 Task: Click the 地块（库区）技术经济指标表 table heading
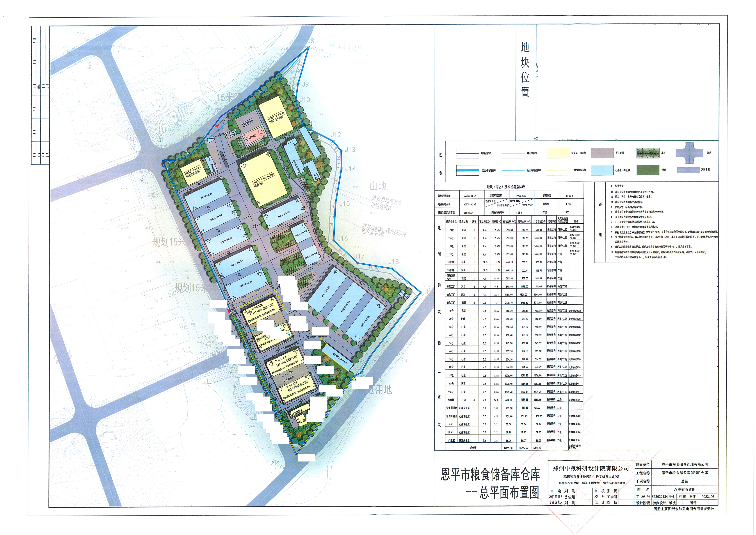point(506,187)
